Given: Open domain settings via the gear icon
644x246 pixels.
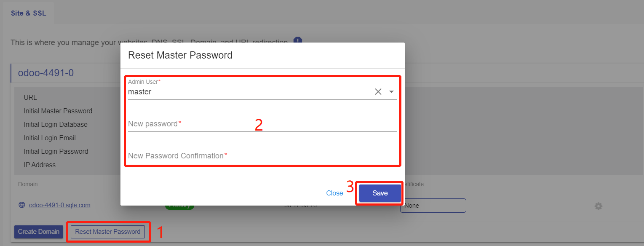Looking at the screenshot, I should coord(598,206).
